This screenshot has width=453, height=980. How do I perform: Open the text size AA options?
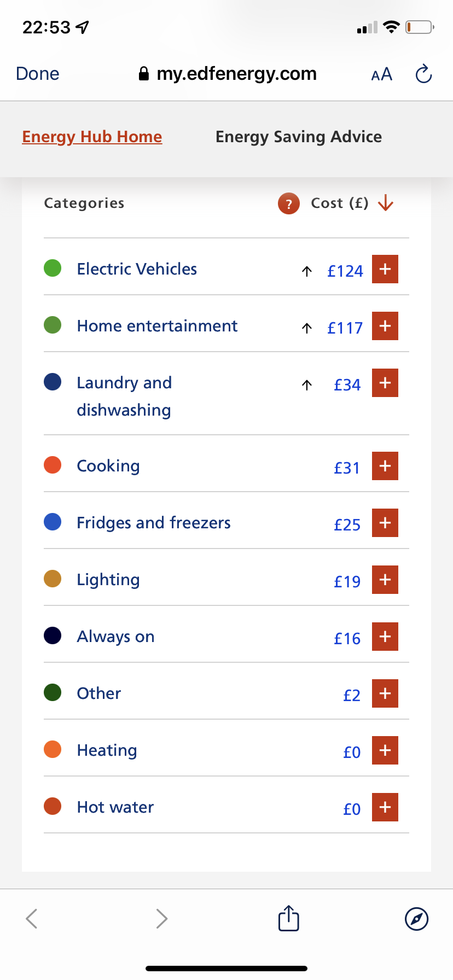click(381, 74)
